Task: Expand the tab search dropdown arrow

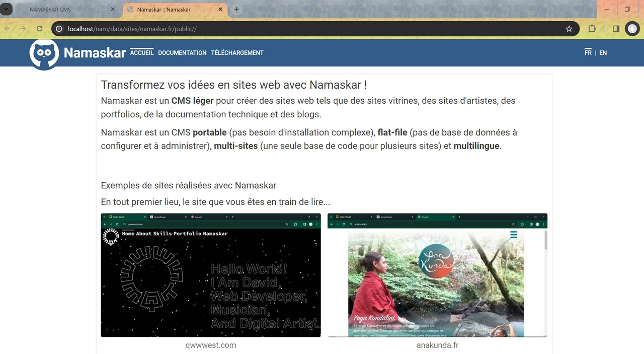Action: pos(8,9)
